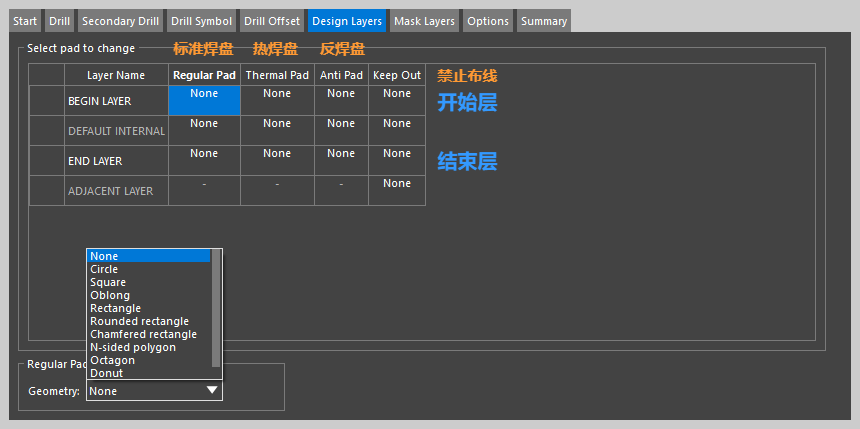The width and height of the screenshot is (860, 429).
Task: Select Chamfered rectangle option
Action: coord(143,334)
